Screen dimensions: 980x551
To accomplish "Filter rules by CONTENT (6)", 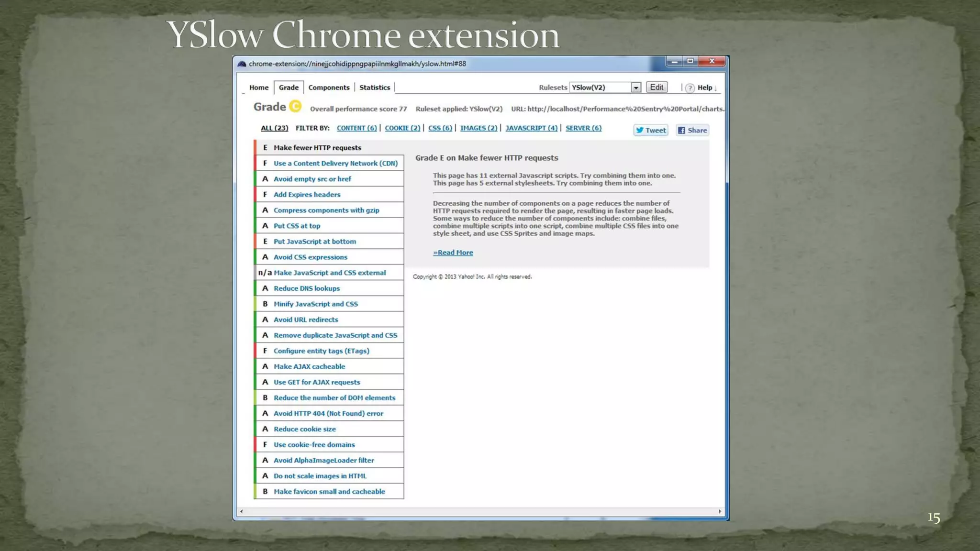I will pos(356,128).
